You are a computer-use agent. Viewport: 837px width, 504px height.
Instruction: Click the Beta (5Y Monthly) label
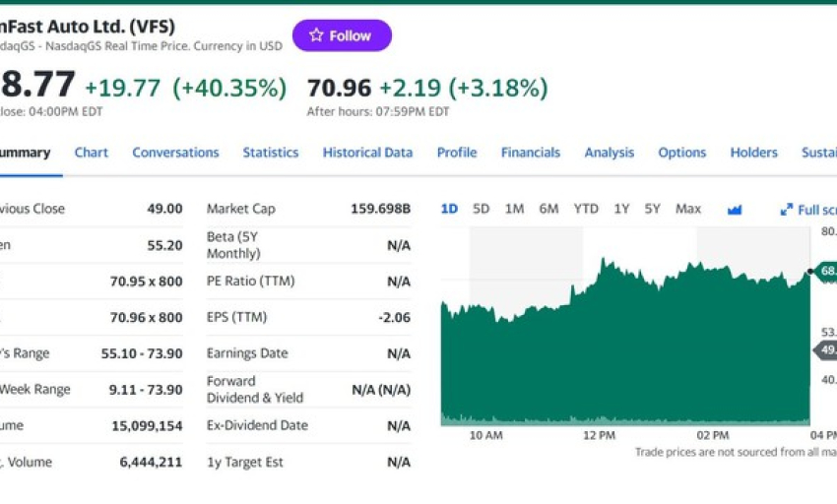point(233,245)
